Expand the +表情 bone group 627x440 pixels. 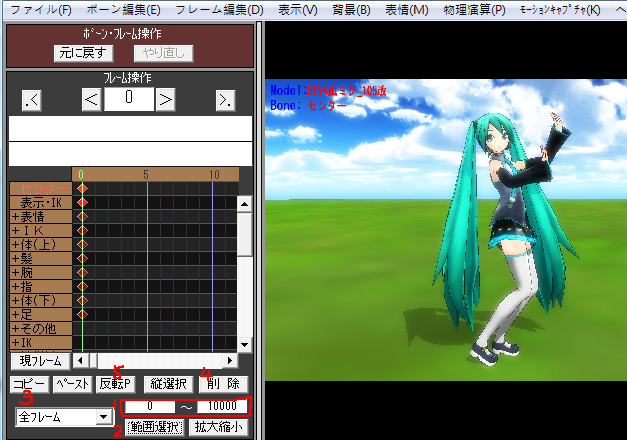click(41, 216)
